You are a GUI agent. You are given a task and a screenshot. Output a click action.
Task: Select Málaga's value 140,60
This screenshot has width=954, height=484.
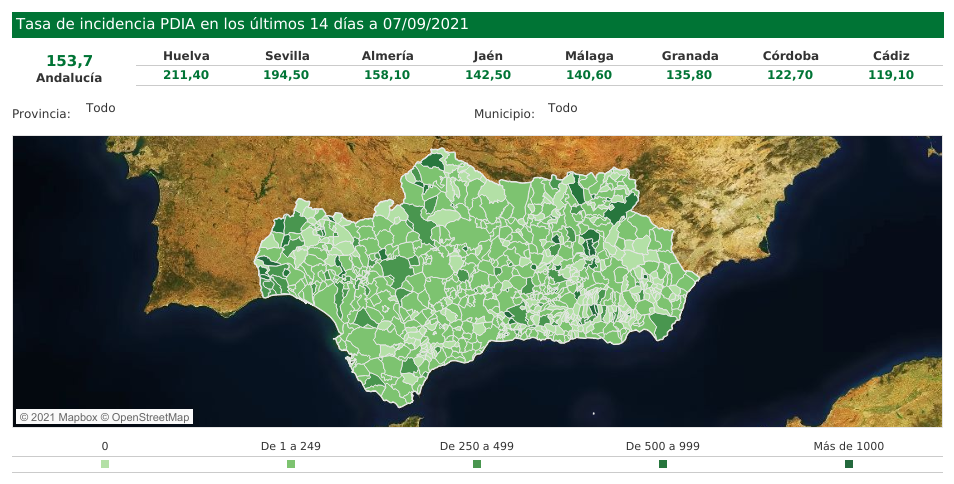pyautogui.click(x=589, y=75)
